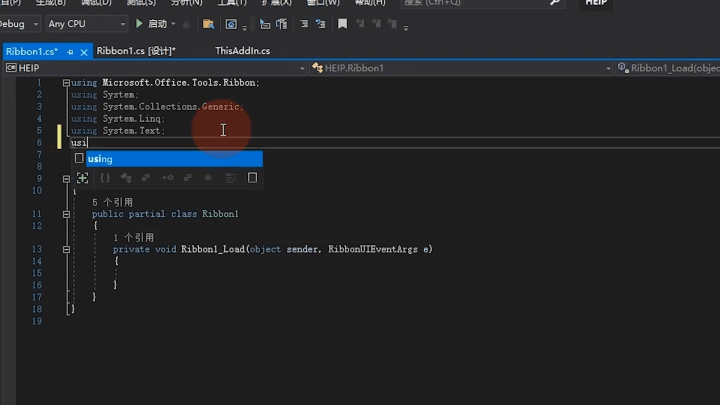Switch to the Ribbon1.cs [设计]* tab

point(136,51)
